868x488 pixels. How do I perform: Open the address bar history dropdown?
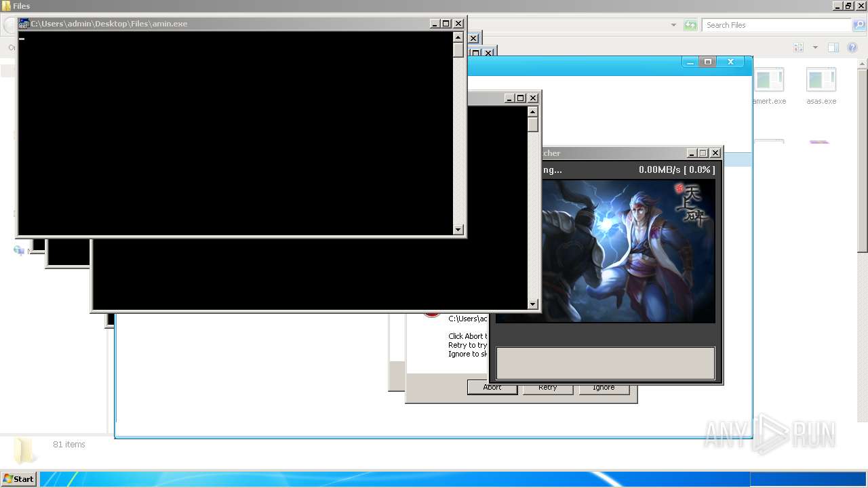[x=673, y=25]
